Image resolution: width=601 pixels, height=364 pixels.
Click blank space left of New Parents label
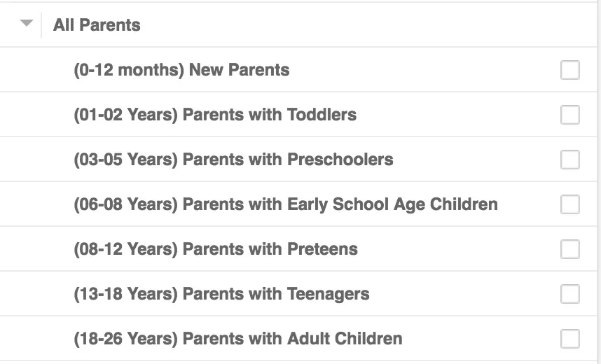pyautogui.click(x=35, y=70)
